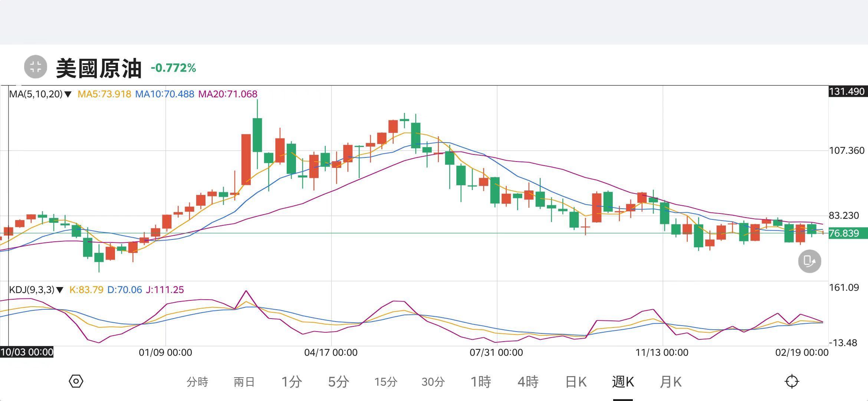Image resolution: width=868 pixels, height=401 pixels.
Task: Select the 1時 chart interval
Action: click(x=481, y=382)
